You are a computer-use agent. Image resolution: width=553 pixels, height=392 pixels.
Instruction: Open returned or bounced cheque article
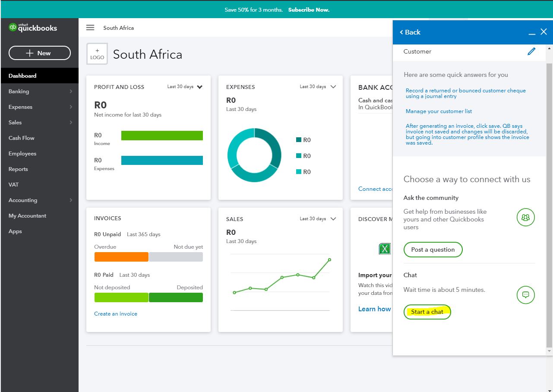pyautogui.click(x=466, y=93)
